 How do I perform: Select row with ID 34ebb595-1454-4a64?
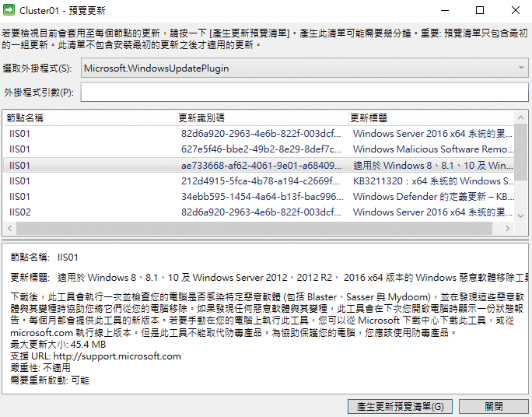[x=259, y=197]
